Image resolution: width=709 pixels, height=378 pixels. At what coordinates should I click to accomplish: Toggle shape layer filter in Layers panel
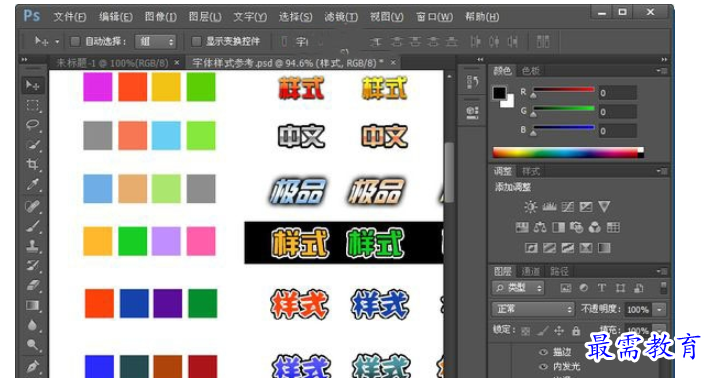(620, 288)
